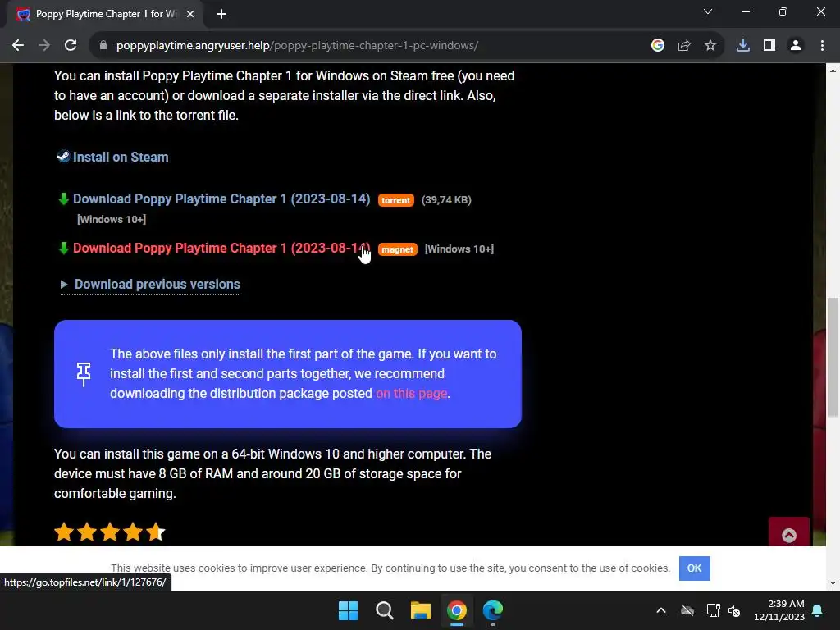Go back to the previous page

(18, 46)
